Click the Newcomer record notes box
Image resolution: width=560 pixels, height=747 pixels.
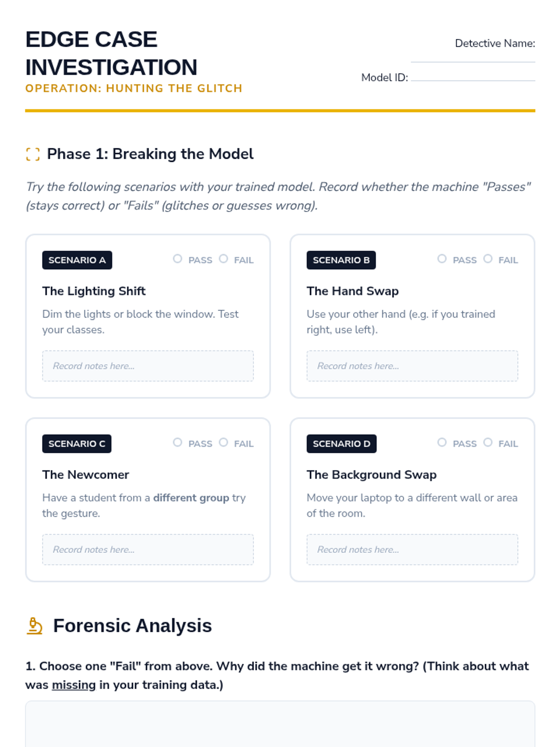tap(148, 550)
